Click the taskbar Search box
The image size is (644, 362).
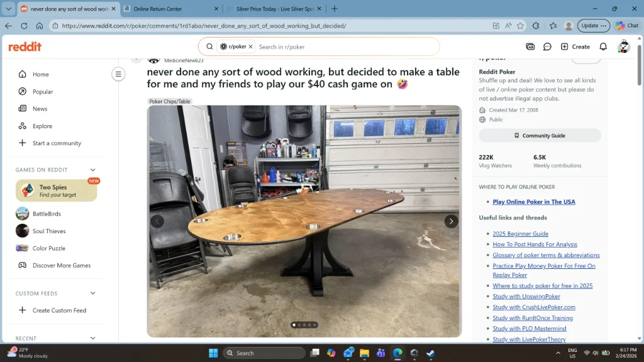click(x=264, y=353)
